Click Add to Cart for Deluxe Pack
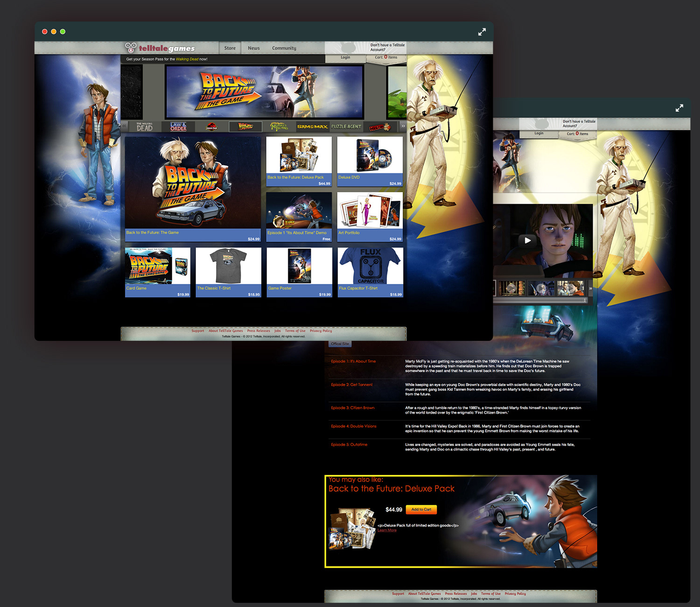The width and height of the screenshot is (700, 607). [x=421, y=509]
